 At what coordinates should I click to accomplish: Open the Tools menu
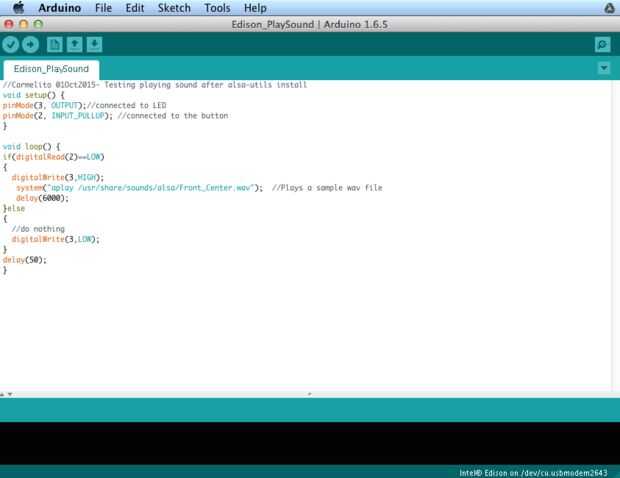217,8
